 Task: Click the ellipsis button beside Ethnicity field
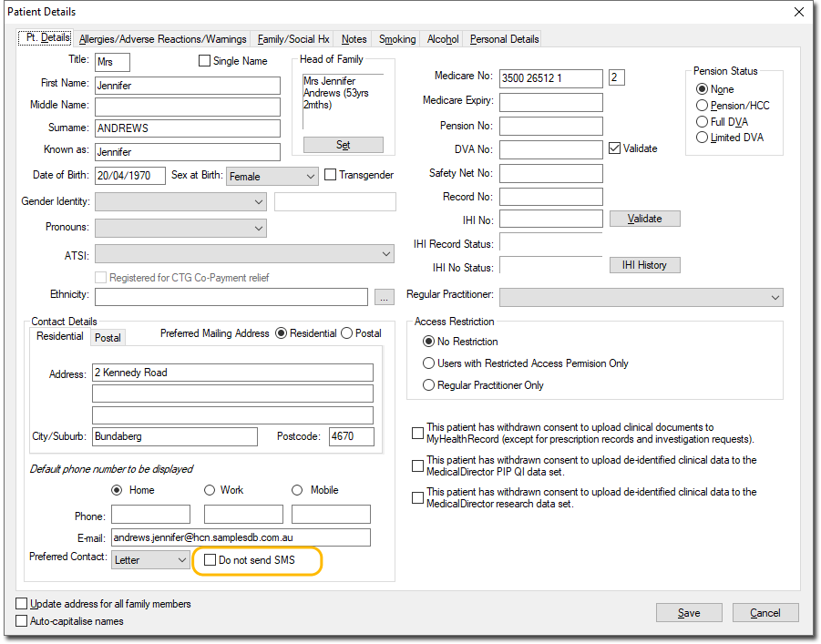coord(384,297)
